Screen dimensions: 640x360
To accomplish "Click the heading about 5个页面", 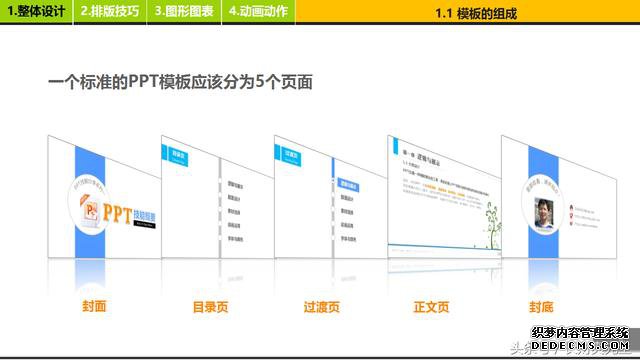I will 180,82.
